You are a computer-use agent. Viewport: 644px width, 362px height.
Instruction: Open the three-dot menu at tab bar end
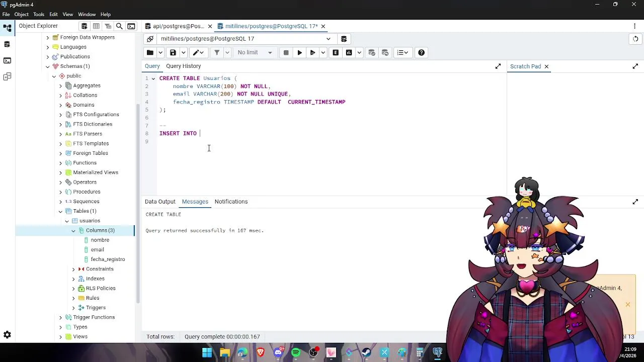634,26
